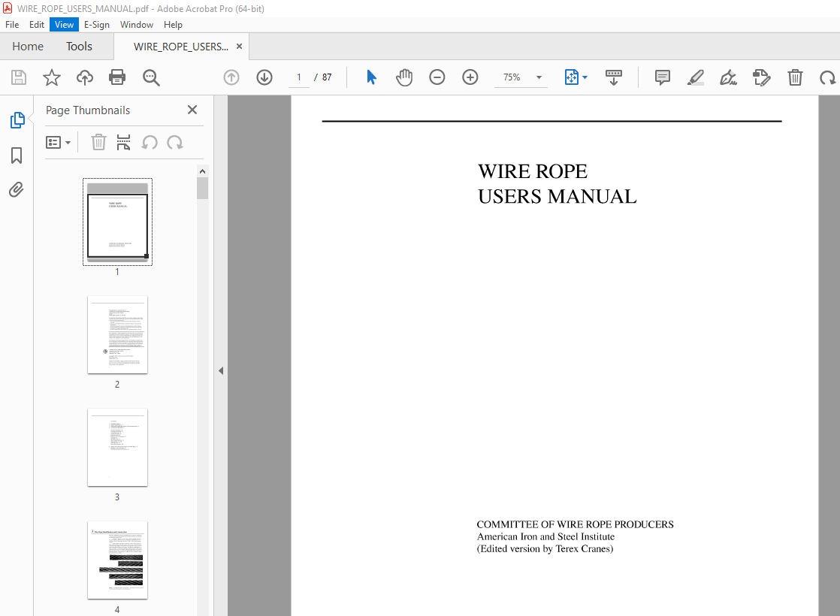Viewport: 840px width, 616px height.
Task: Switch to the Tools tab
Action: pos(80,47)
